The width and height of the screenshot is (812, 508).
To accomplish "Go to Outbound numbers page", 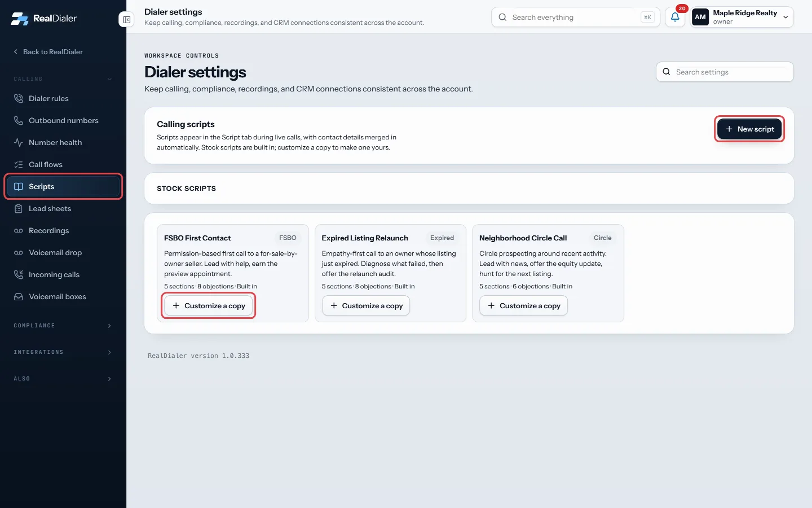I will [x=63, y=120].
